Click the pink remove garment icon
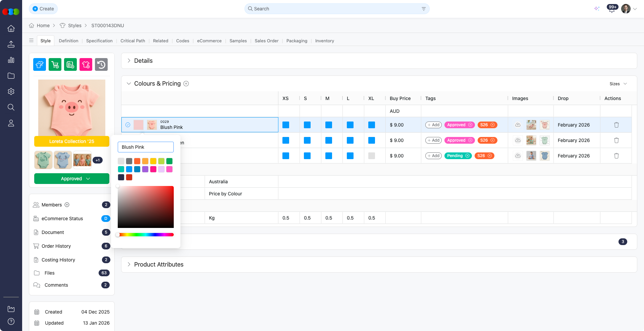The width and height of the screenshot is (644, 331). pos(86,64)
